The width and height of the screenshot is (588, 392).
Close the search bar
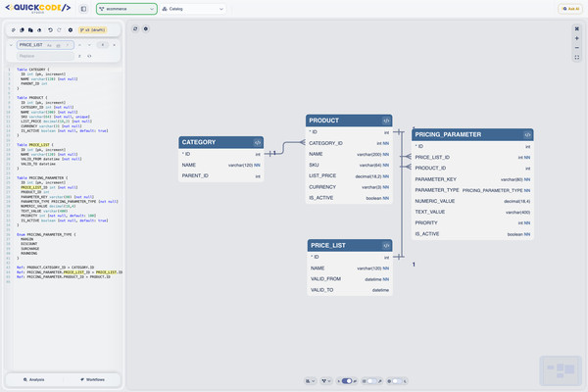pyautogui.click(x=115, y=45)
